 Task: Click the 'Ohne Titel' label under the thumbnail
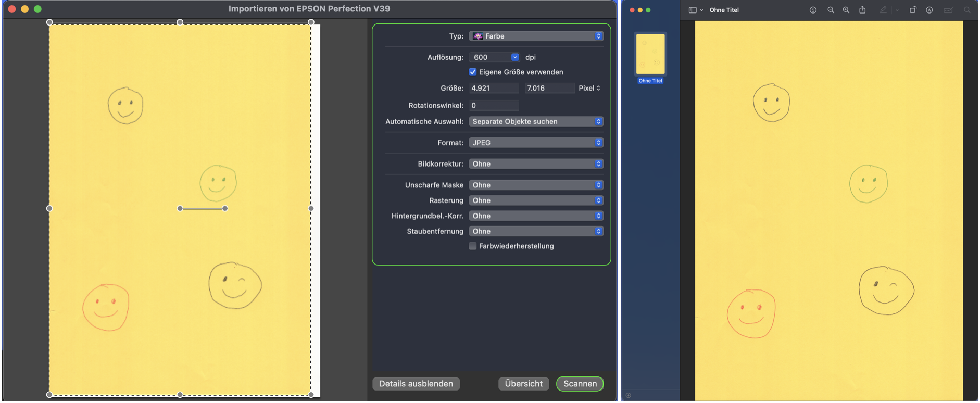coord(650,81)
